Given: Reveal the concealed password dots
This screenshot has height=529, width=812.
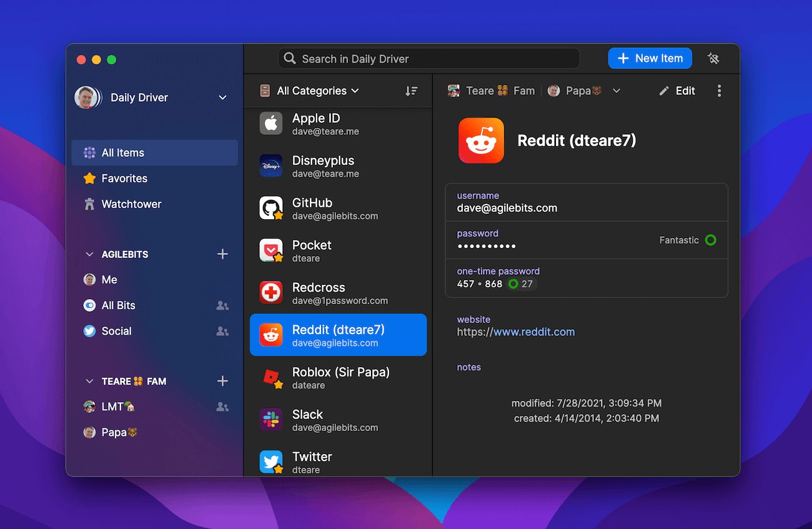Looking at the screenshot, I should 486,247.
